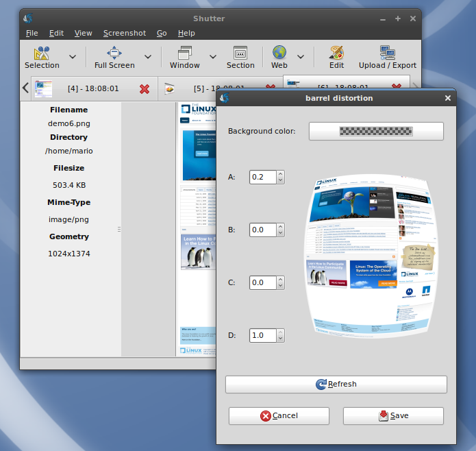Open the Screenshot menu

tap(124, 33)
